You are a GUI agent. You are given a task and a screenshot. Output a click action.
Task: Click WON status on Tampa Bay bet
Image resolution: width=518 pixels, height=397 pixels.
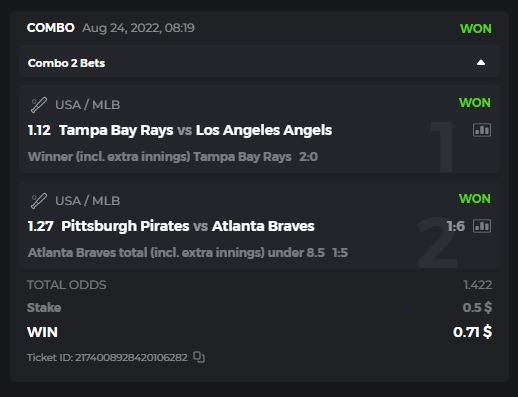pyautogui.click(x=475, y=103)
